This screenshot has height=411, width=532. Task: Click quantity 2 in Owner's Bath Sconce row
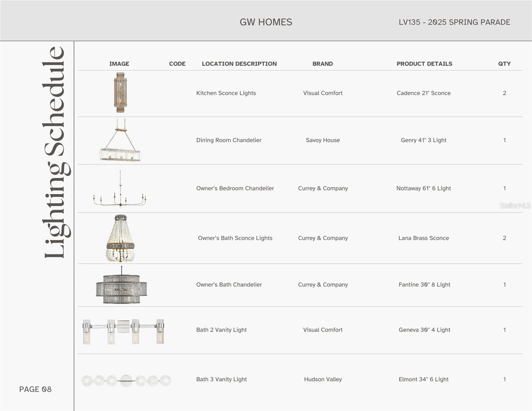(x=504, y=238)
